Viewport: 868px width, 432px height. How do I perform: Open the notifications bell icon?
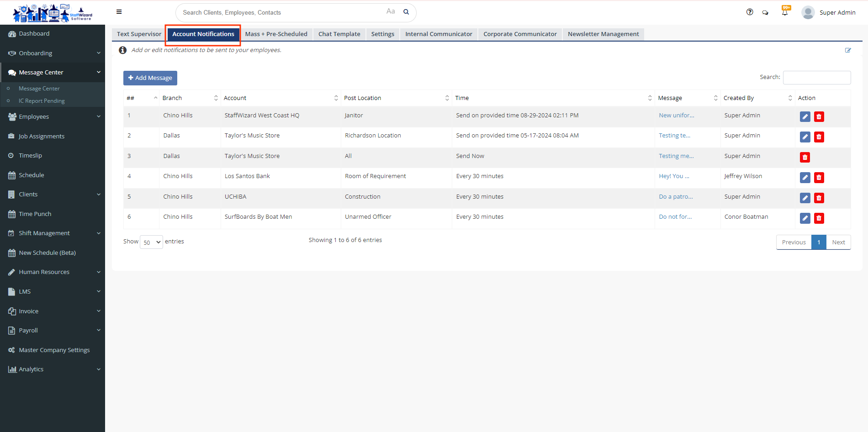[785, 12]
